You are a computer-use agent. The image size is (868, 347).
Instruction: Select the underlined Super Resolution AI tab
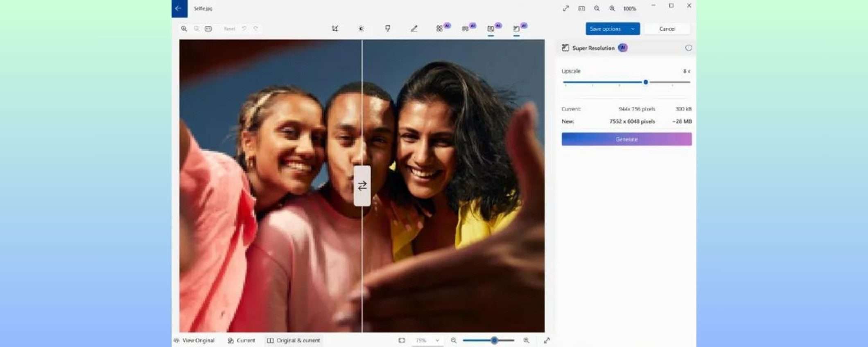(517, 29)
